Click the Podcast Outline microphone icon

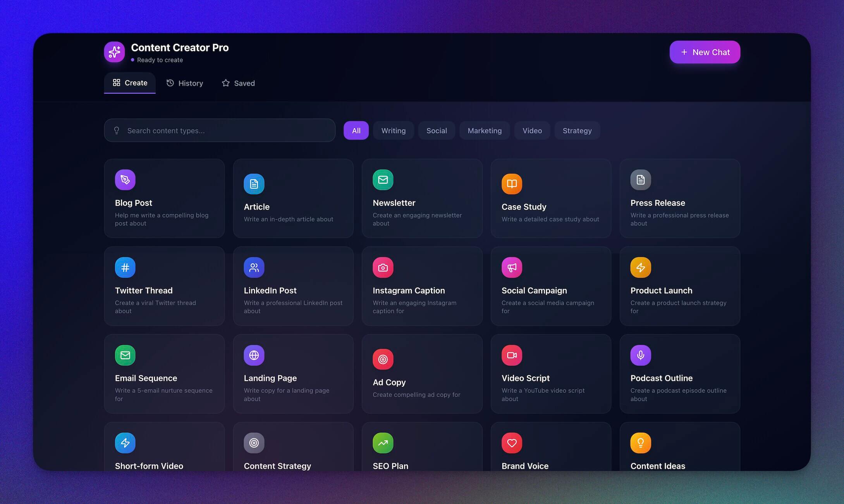click(640, 355)
